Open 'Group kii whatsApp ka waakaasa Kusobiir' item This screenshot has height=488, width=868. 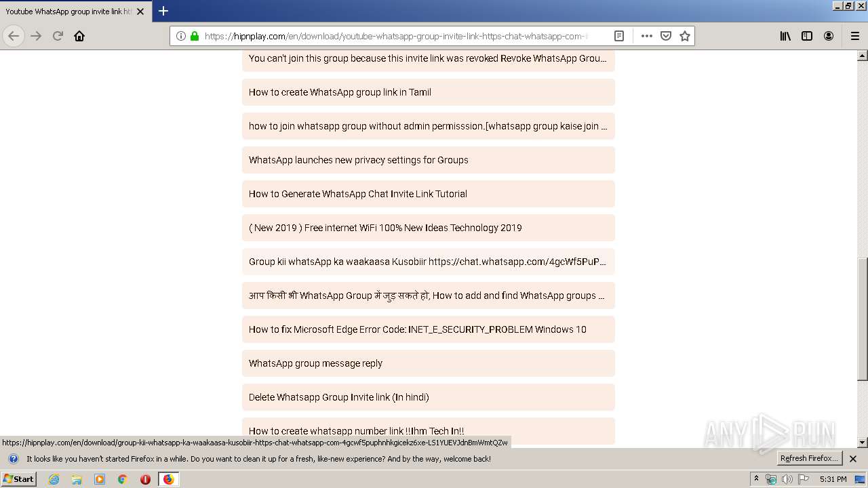(x=429, y=262)
